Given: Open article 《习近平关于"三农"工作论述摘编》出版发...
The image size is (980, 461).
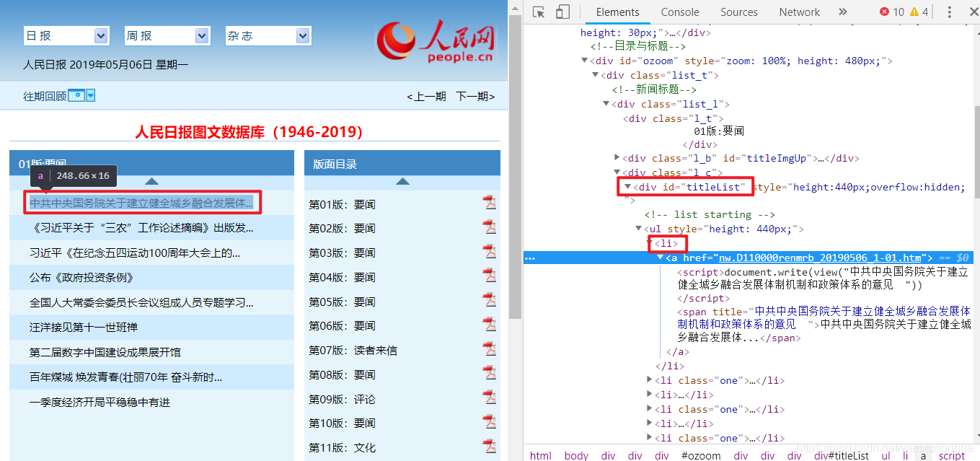Looking at the screenshot, I should pyautogui.click(x=141, y=228).
